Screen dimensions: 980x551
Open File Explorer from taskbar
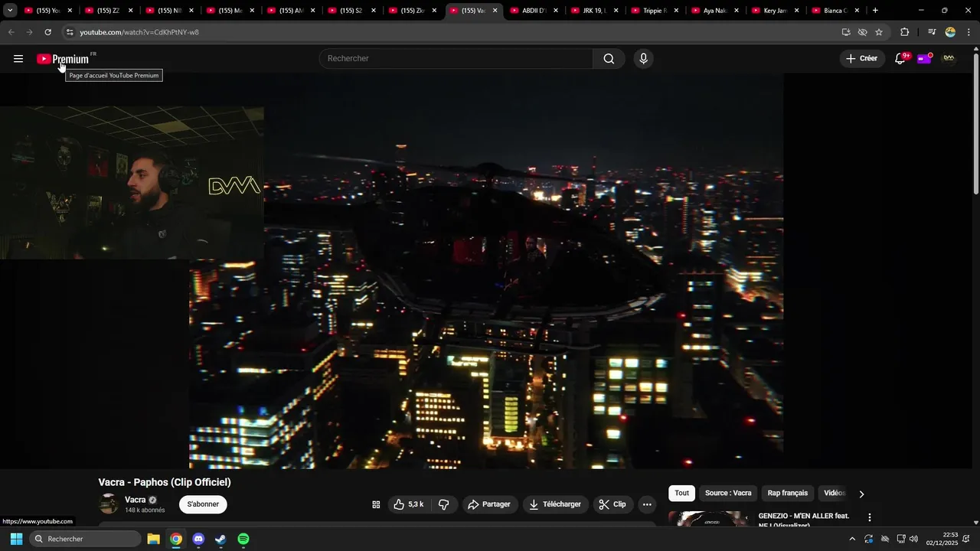point(153,539)
